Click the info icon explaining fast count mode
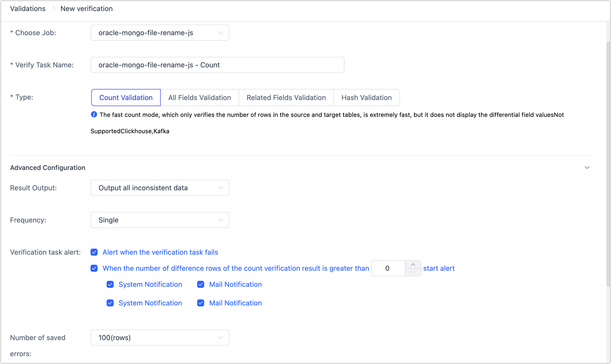This screenshot has width=611, height=364. click(94, 114)
